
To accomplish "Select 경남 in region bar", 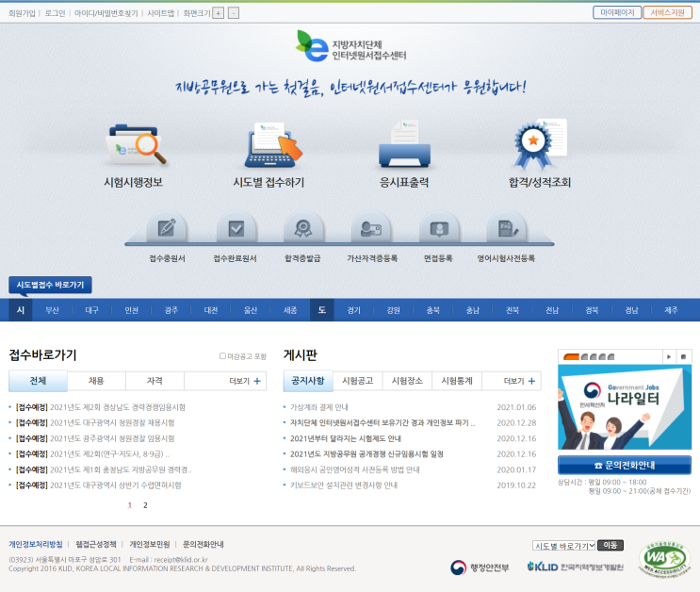I will tap(632, 310).
